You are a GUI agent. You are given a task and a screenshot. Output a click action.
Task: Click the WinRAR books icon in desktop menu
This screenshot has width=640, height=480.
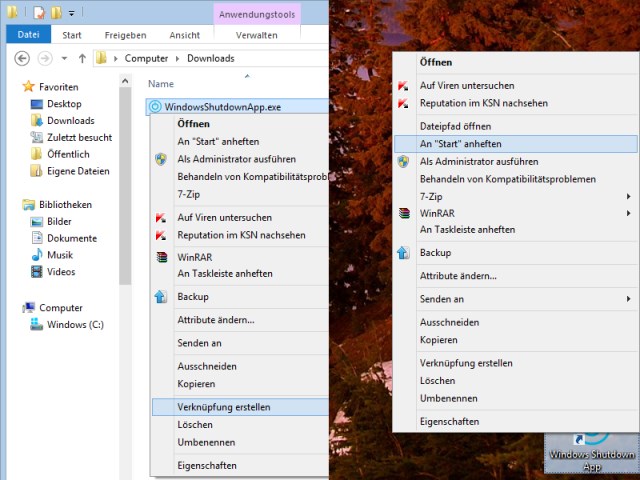pyautogui.click(x=403, y=213)
